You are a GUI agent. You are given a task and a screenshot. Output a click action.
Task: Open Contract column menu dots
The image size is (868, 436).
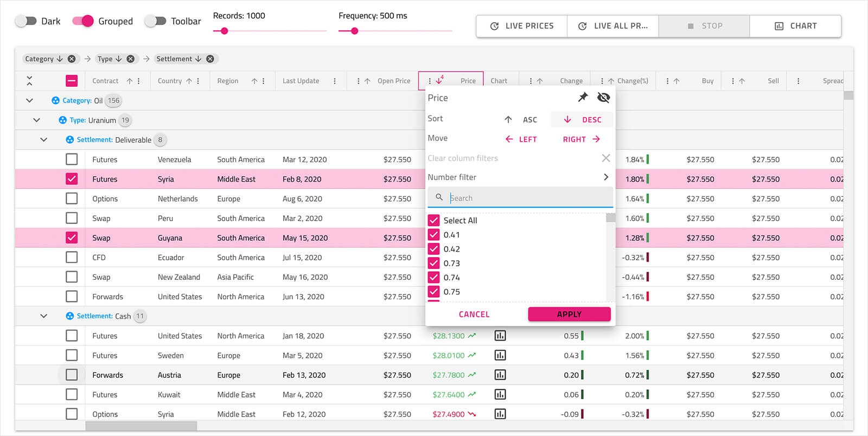(x=139, y=81)
